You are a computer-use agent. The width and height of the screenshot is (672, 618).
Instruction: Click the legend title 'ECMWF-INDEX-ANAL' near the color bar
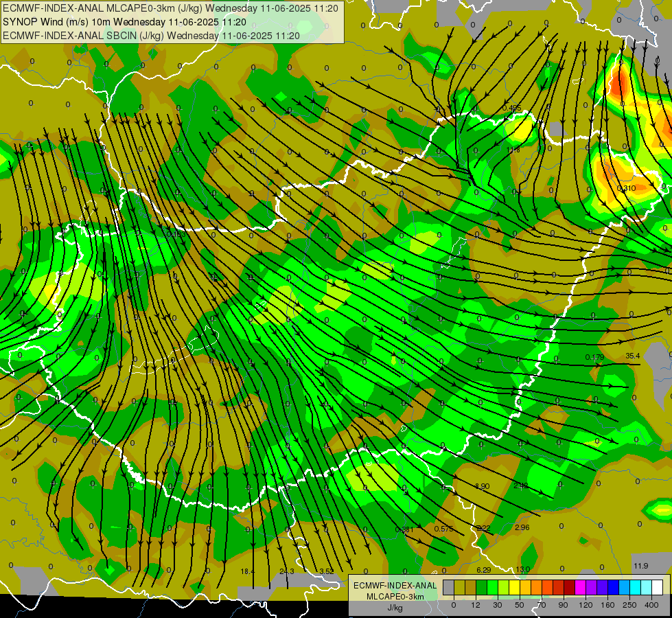coord(395,586)
